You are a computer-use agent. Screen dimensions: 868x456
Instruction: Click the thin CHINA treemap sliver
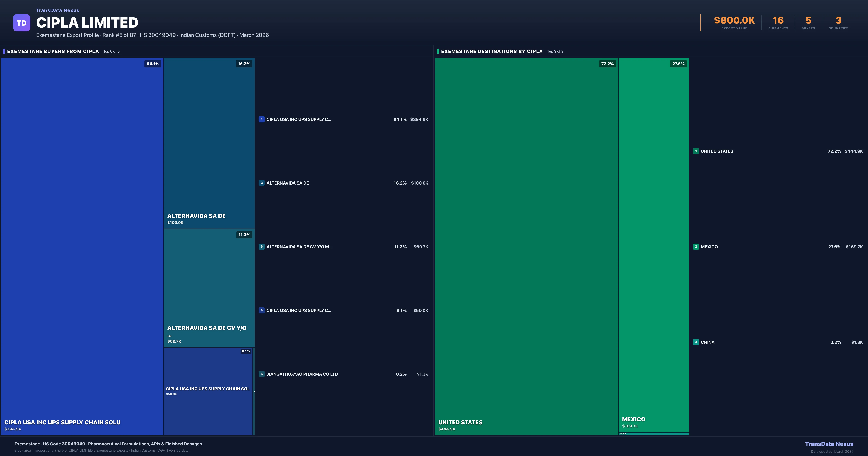tap(654, 434)
